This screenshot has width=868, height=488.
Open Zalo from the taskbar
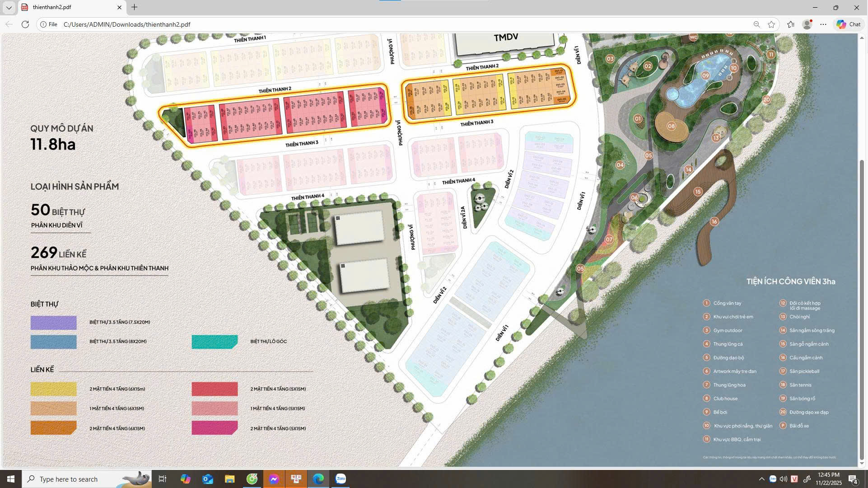pyautogui.click(x=341, y=479)
